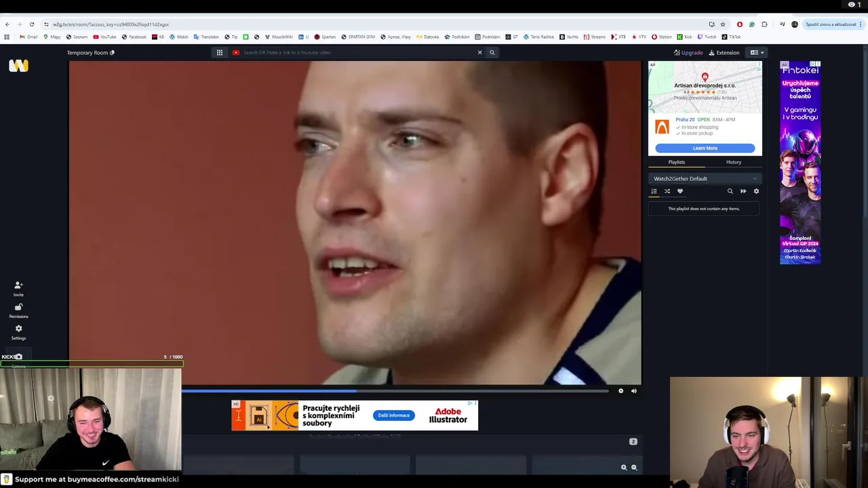Image resolution: width=868 pixels, height=488 pixels.
Task: Click the Upgrade link
Action: pyautogui.click(x=688, y=52)
